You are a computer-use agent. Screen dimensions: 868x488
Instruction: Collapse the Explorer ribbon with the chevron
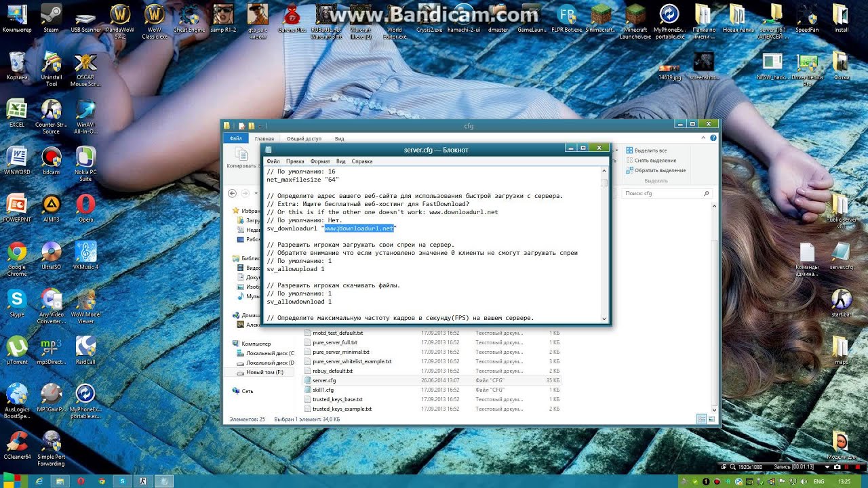703,138
